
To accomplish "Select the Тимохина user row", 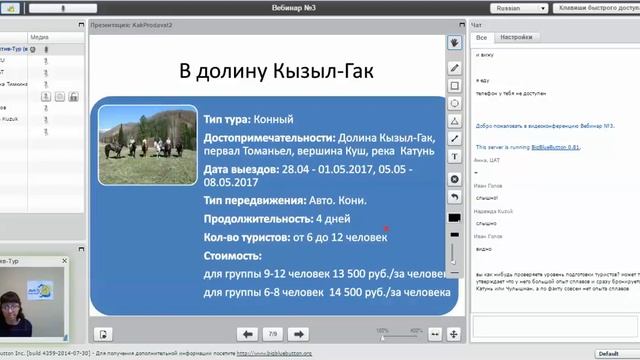I will coord(42,84).
